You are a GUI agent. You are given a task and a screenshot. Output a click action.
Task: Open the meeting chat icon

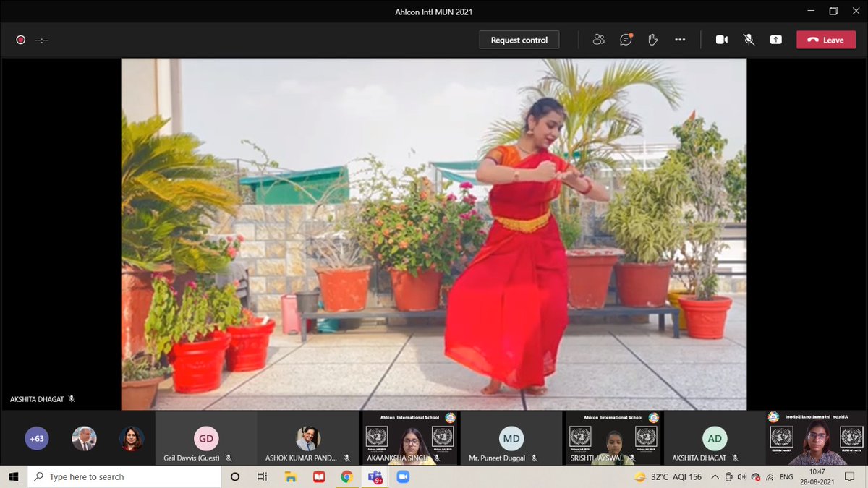(626, 40)
